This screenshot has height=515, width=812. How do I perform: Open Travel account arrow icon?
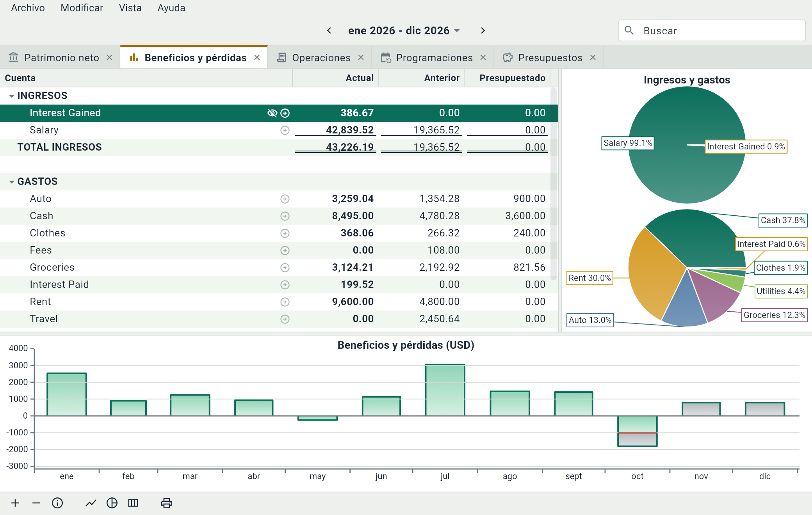click(285, 319)
